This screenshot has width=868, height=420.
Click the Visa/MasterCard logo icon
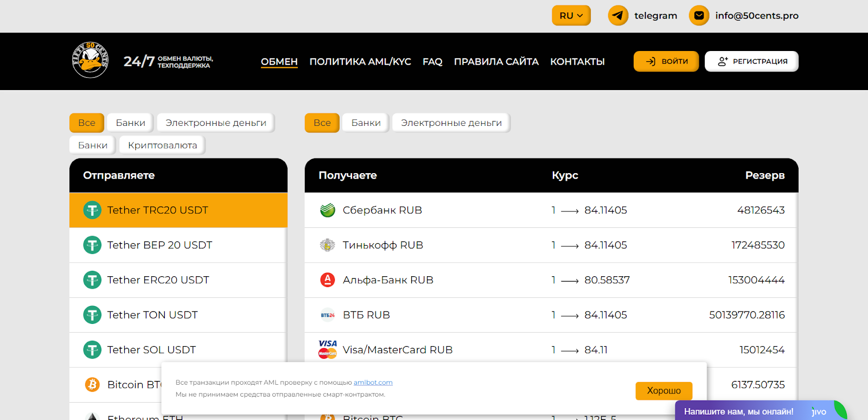(328, 349)
